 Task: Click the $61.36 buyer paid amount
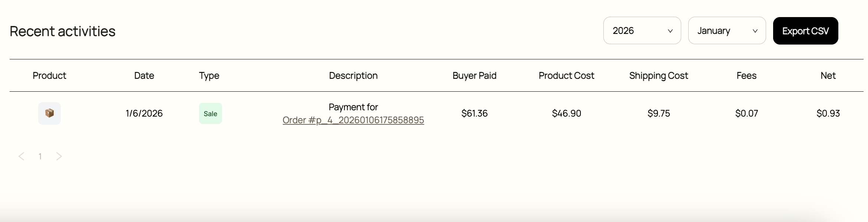pos(474,113)
